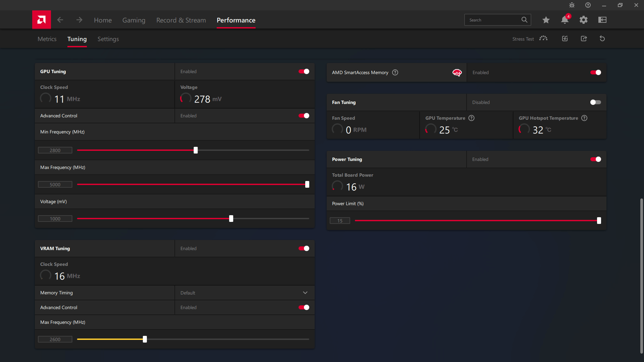Click the Voltage 1000 input box
The image size is (644, 362).
coord(55,219)
